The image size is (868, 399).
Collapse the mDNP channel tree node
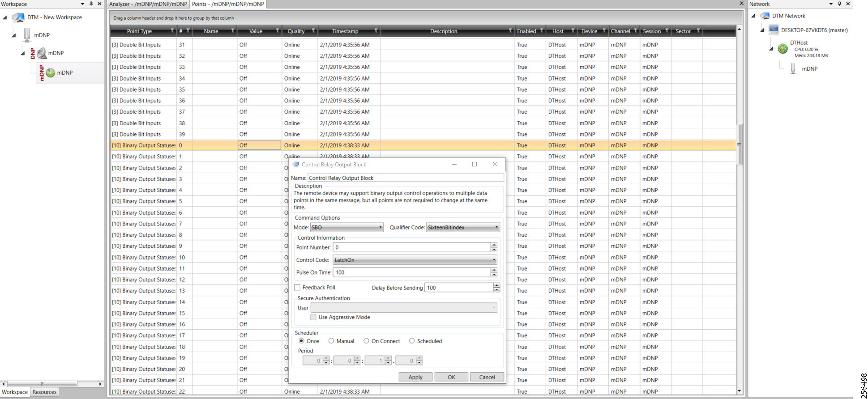[23, 54]
